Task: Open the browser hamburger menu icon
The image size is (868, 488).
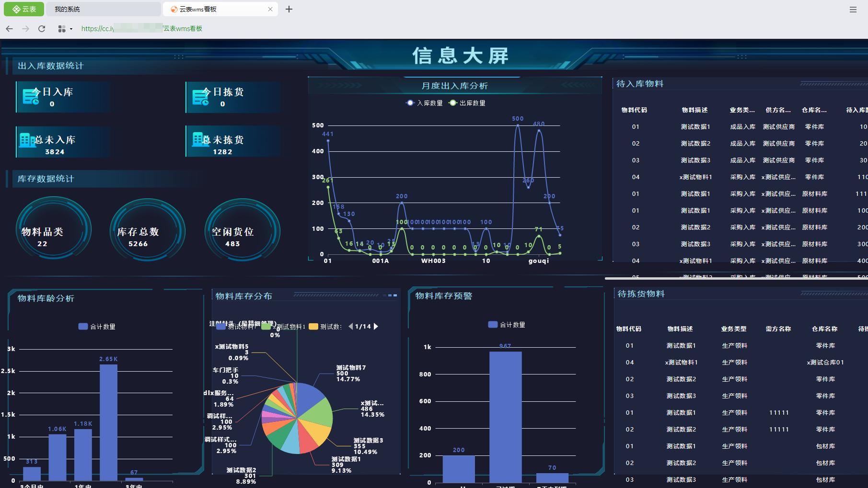Action: pos(853,9)
